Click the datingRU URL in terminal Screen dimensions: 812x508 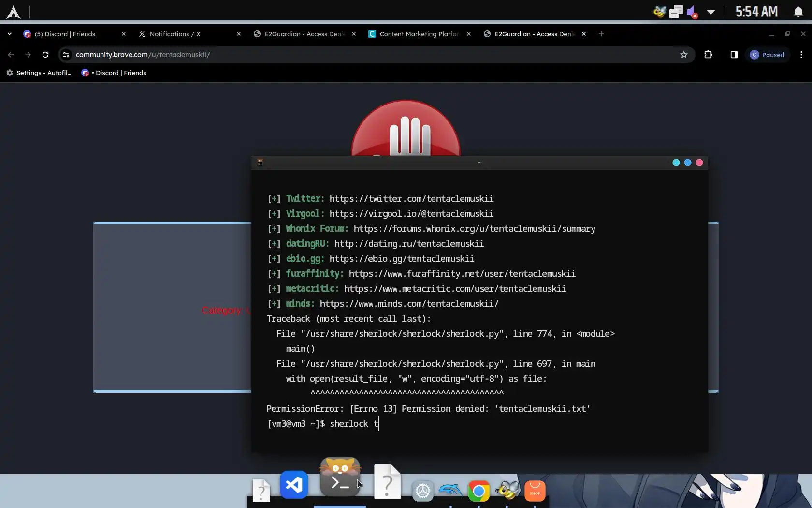point(409,244)
